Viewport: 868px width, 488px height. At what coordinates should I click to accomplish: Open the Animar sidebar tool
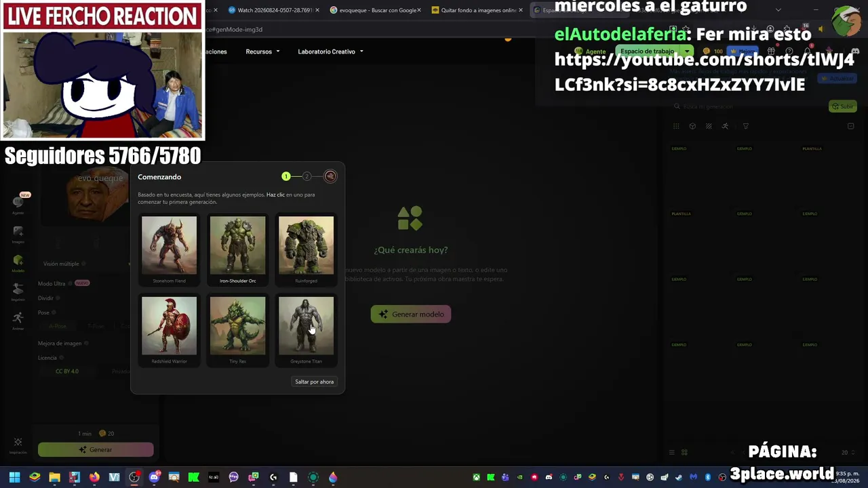pyautogui.click(x=18, y=320)
